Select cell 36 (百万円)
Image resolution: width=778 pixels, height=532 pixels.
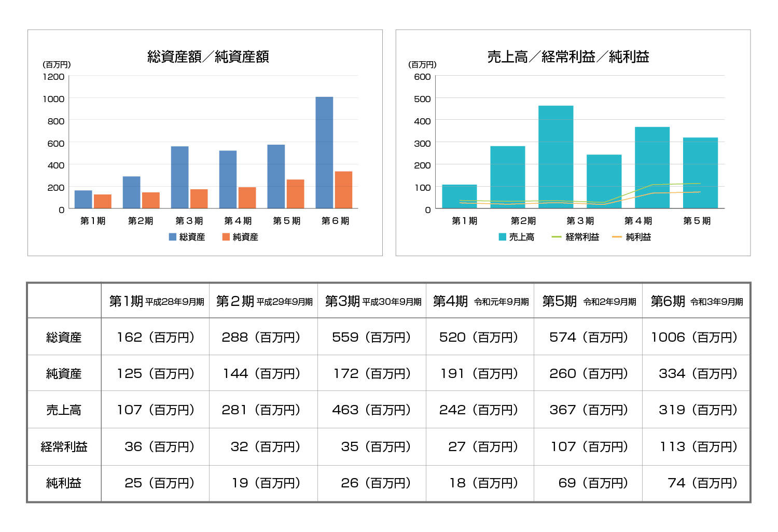156,446
